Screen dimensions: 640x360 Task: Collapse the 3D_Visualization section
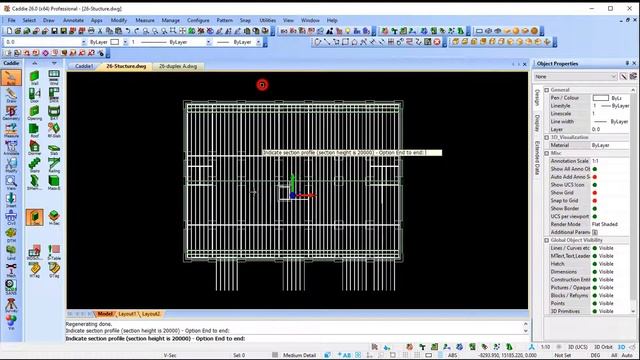coord(547,138)
